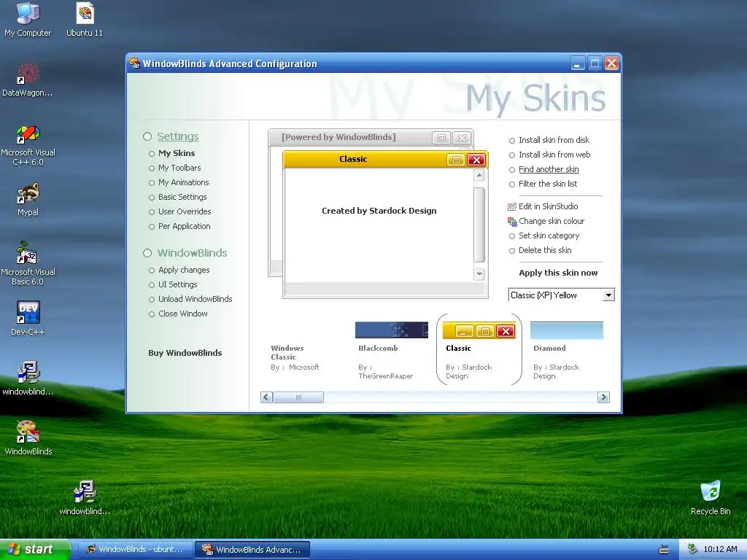Click maximize button in Classic preview window
Viewport: 747px width, 560px height.
coord(456,160)
